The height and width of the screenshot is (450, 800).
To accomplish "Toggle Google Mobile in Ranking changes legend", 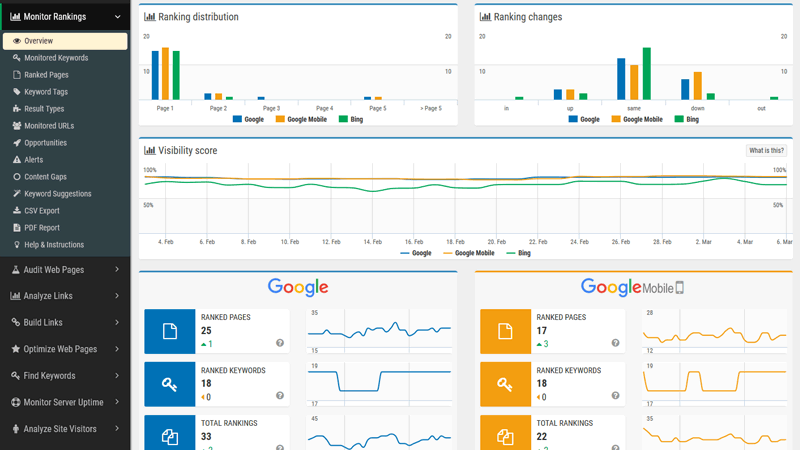I will tap(637, 119).
